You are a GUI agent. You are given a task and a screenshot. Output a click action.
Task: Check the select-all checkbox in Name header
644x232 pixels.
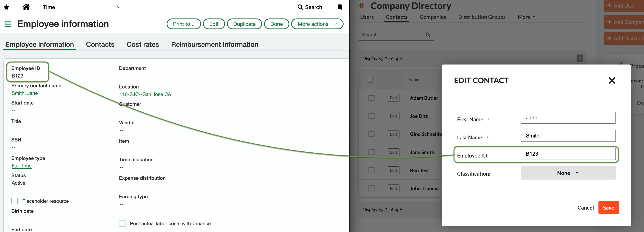(369, 80)
